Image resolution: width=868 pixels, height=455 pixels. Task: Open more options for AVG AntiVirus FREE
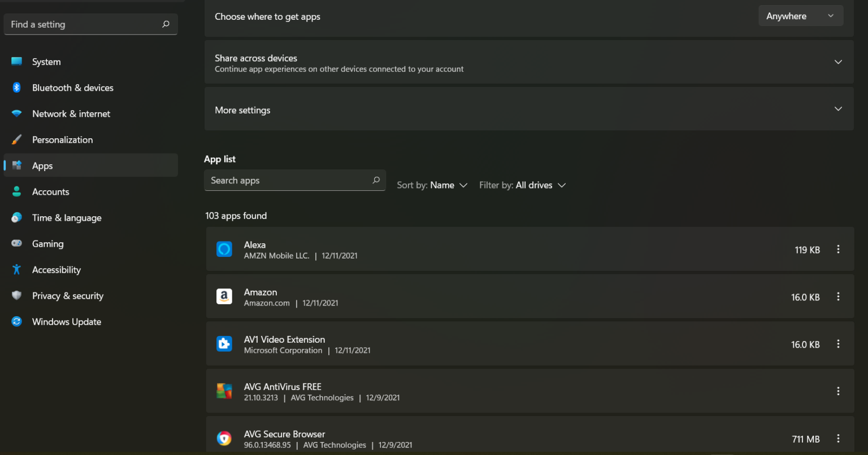point(838,391)
